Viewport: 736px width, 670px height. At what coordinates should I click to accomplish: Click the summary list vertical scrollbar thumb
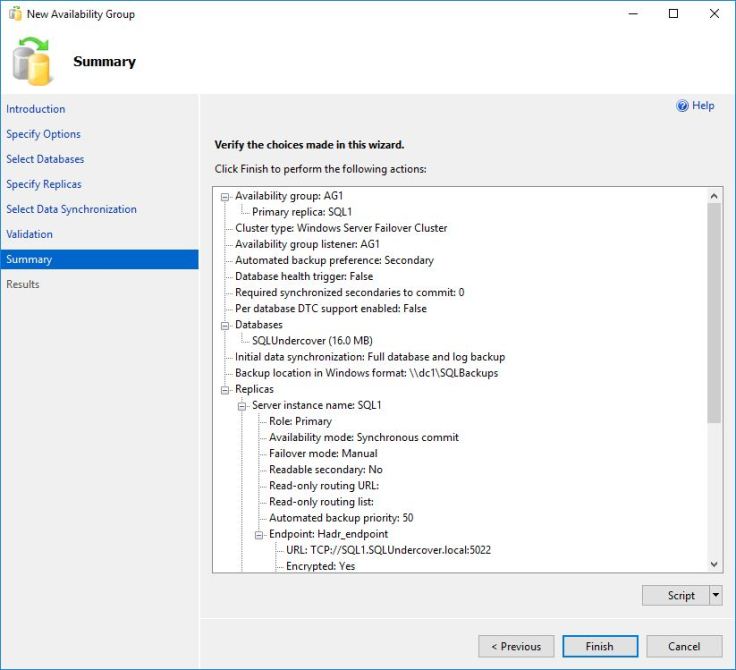point(714,313)
